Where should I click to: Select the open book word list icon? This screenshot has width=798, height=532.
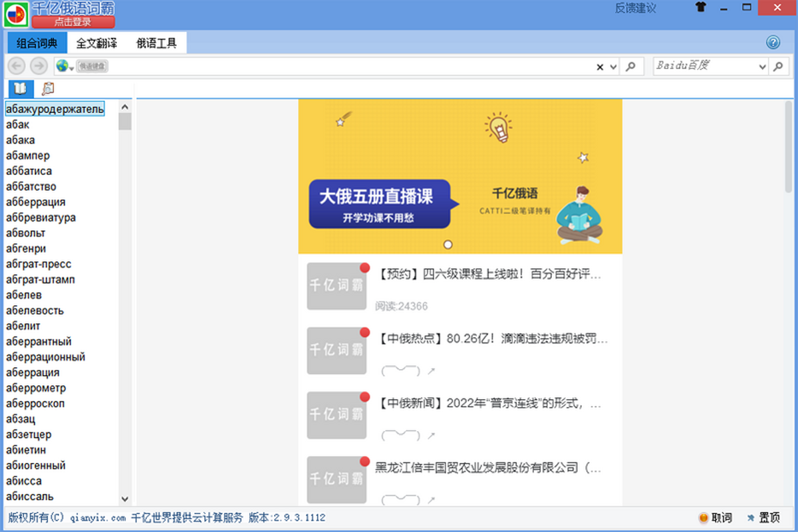pos(20,88)
